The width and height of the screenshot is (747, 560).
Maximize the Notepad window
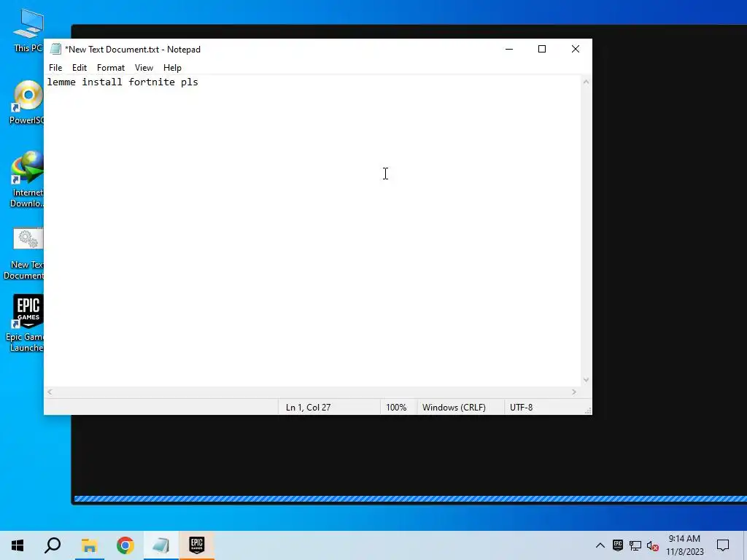[542, 49]
